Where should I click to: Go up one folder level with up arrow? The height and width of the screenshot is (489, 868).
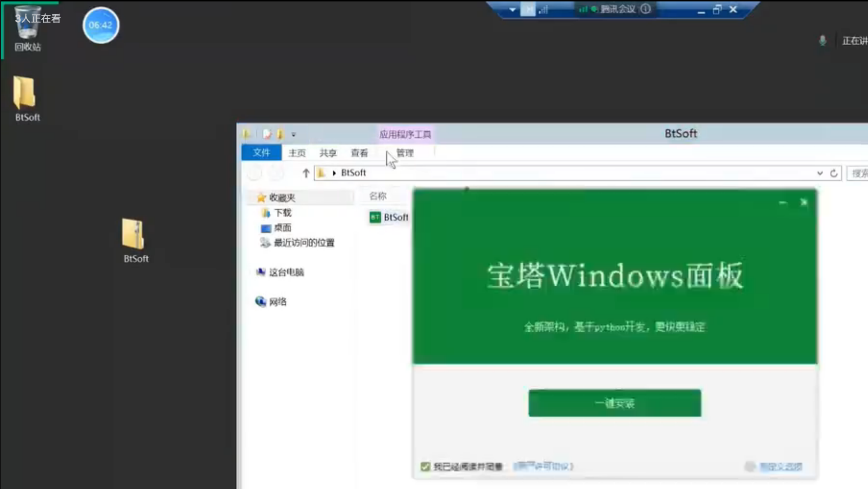(x=306, y=173)
